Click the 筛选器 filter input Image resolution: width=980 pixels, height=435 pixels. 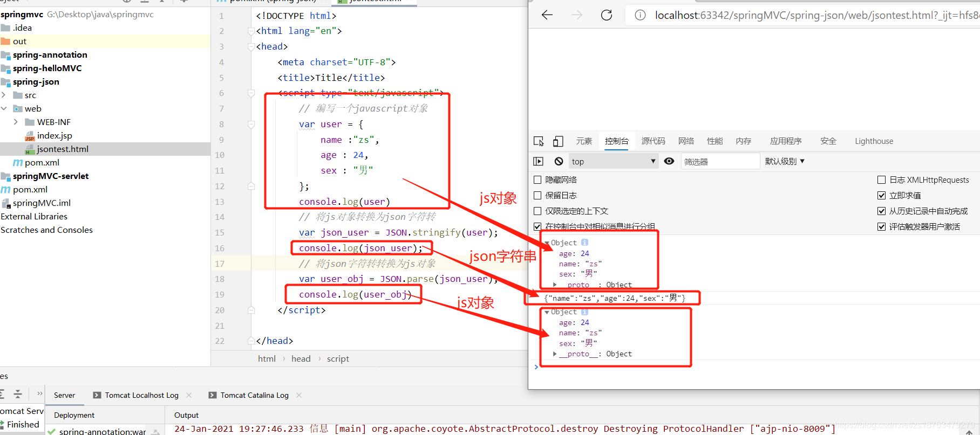[720, 161]
